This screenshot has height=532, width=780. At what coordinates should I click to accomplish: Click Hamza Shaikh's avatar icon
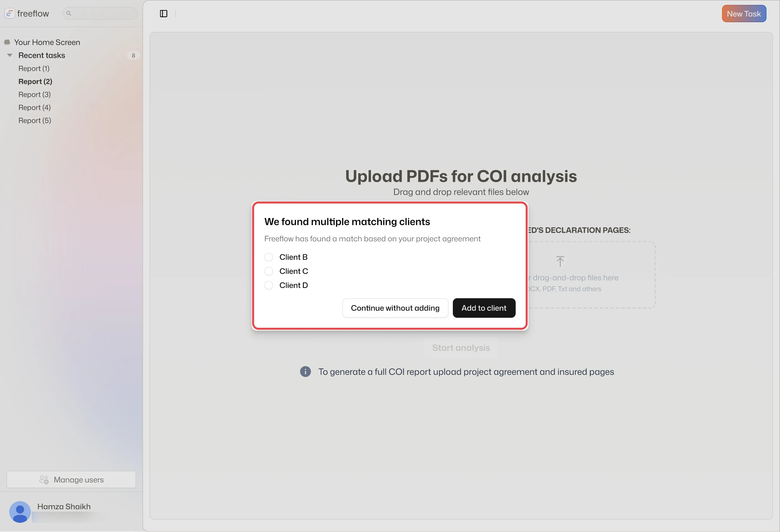(20, 512)
